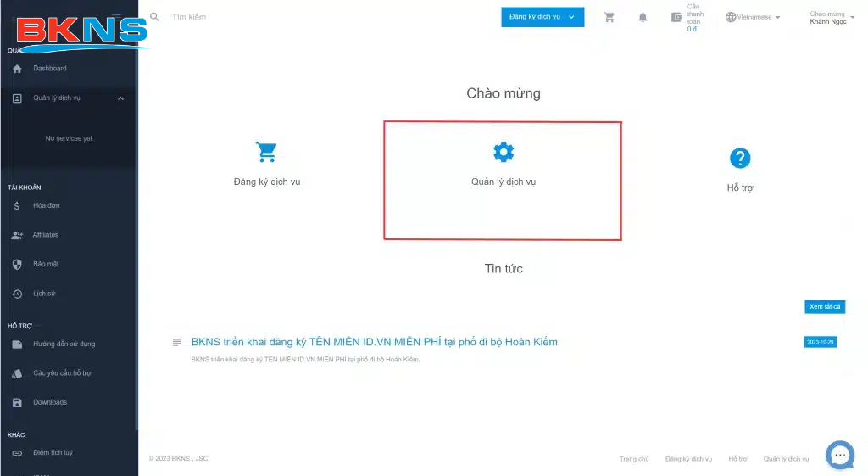This screenshot has width=868, height=476.
Task: Select Bảo mật in the sidebar
Action: tap(46, 264)
